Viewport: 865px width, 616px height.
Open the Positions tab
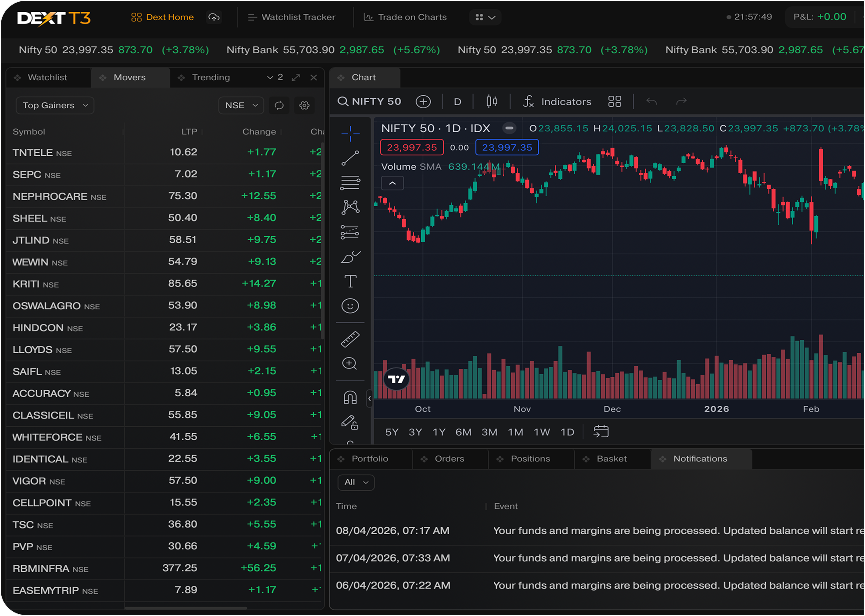click(530, 459)
